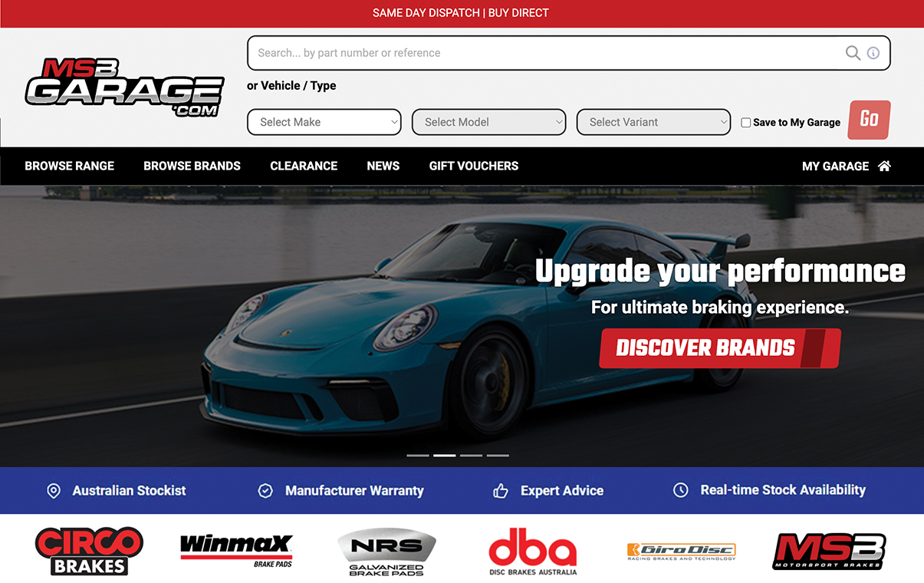Click the My Garage home icon
This screenshot has width=924, height=583.
point(884,166)
